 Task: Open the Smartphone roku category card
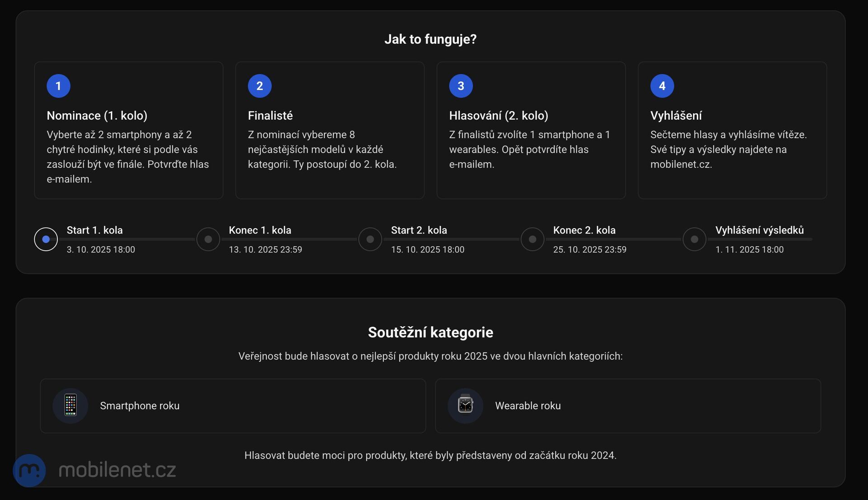click(x=233, y=406)
